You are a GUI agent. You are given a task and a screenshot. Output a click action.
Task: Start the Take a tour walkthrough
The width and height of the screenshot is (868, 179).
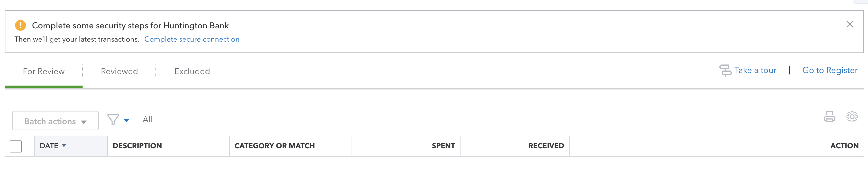[x=755, y=71]
